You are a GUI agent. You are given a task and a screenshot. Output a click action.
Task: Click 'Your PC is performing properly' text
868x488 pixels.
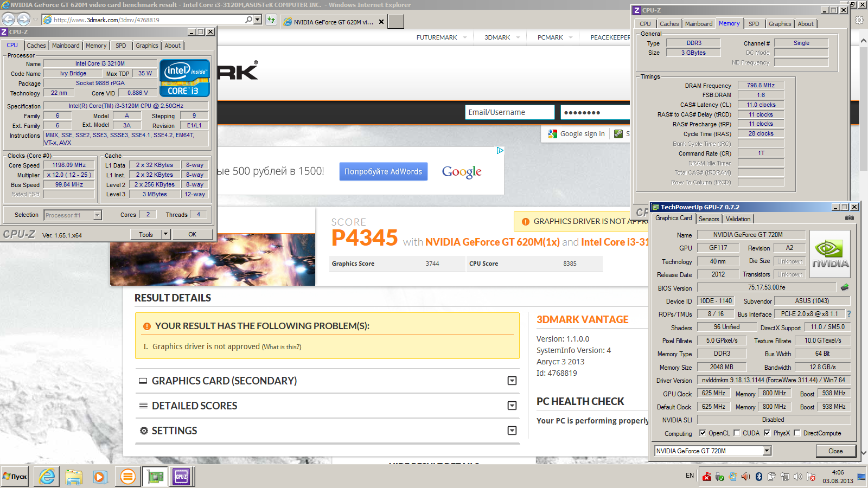tap(592, 421)
